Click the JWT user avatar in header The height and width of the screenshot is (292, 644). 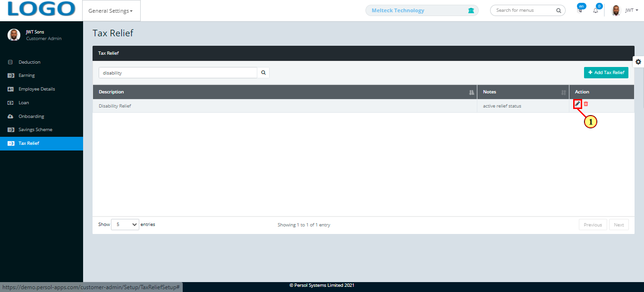pyautogui.click(x=616, y=10)
